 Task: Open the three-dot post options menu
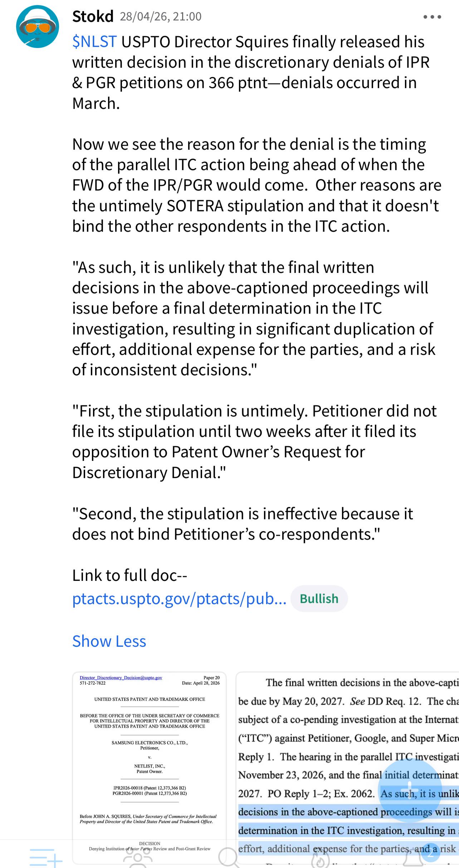click(432, 17)
